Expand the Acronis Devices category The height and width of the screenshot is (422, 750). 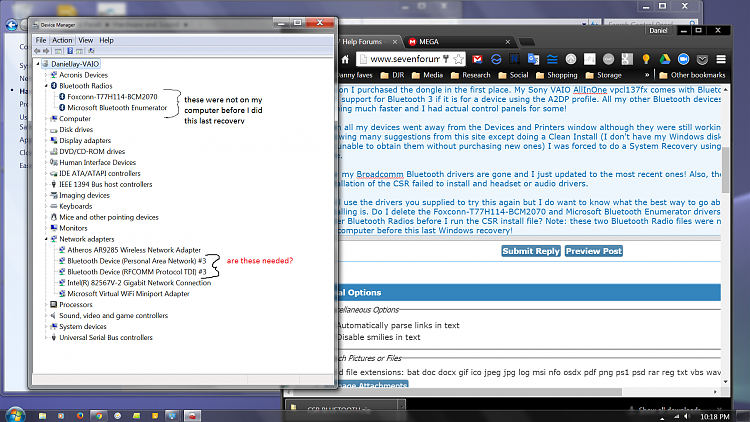click(x=46, y=75)
